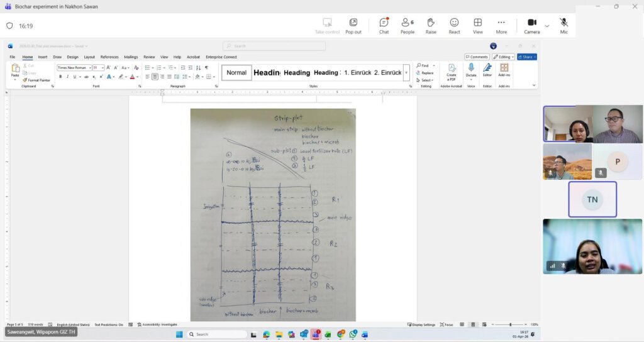Image resolution: width=644 pixels, height=342 pixels.
Task: Open Dictate in the Word ribbon
Action: click(471, 70)
